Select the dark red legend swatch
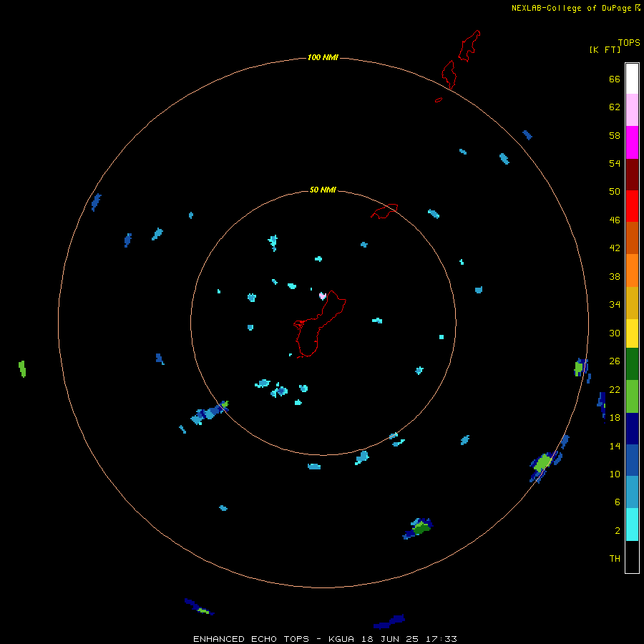Viewport: 644px width, 644px height. click(x=632, y=174)
